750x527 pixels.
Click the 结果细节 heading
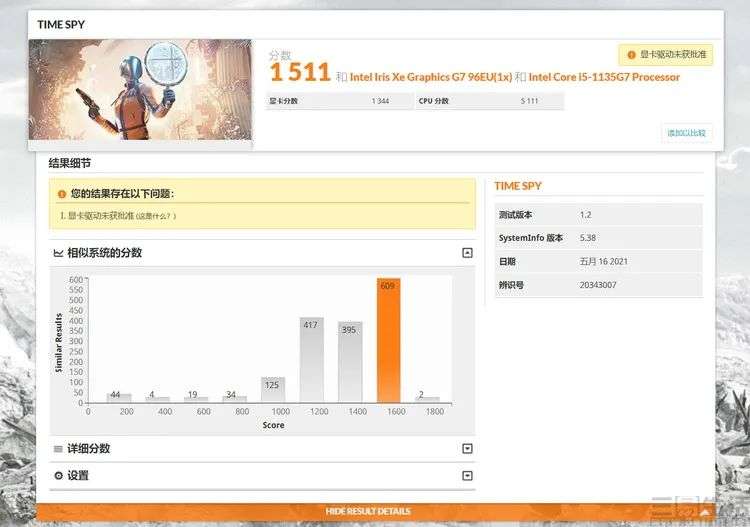point(70,163)
